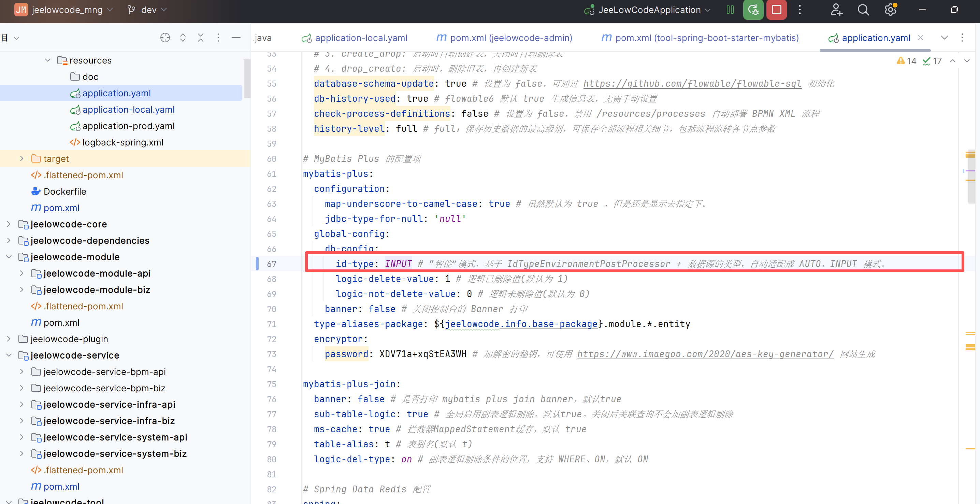
Task: Select Dockerfile in the project tree
Action: [65, 192]
